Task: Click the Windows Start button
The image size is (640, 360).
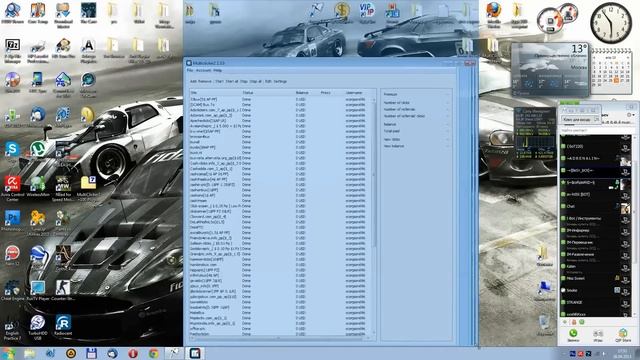Action: click(x=8, y=353)
